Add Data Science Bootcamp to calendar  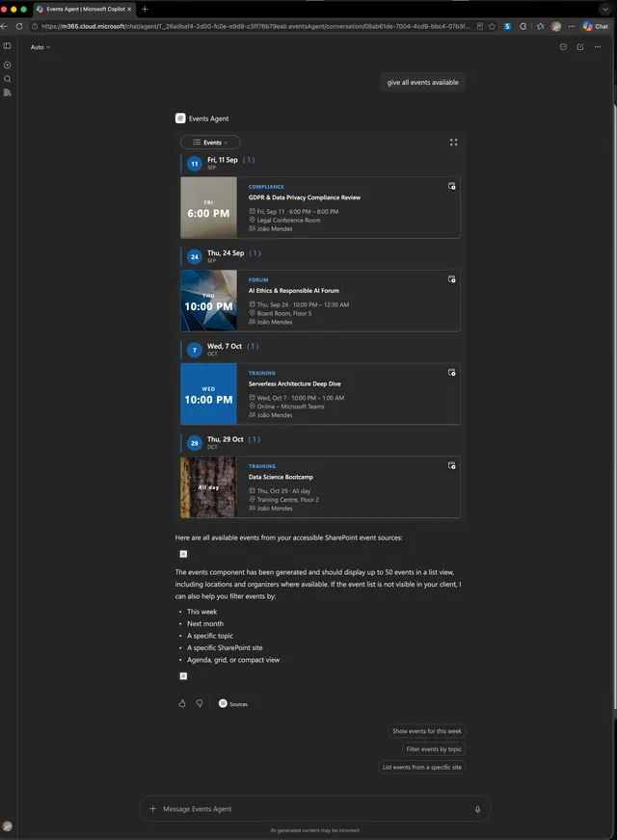pyautogui.click(x=452, y=465)
